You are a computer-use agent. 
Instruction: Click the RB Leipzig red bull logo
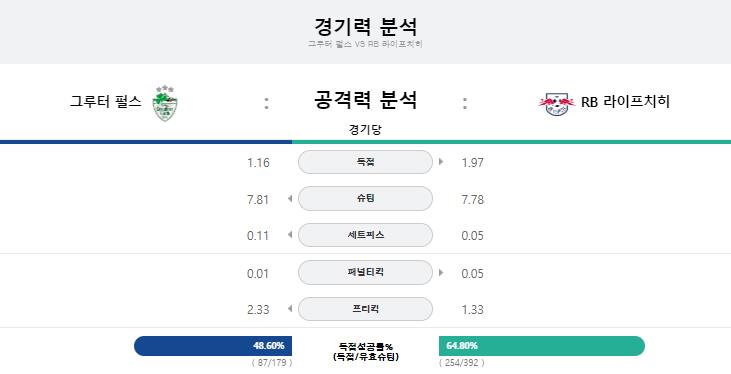[x=557, y=104]
